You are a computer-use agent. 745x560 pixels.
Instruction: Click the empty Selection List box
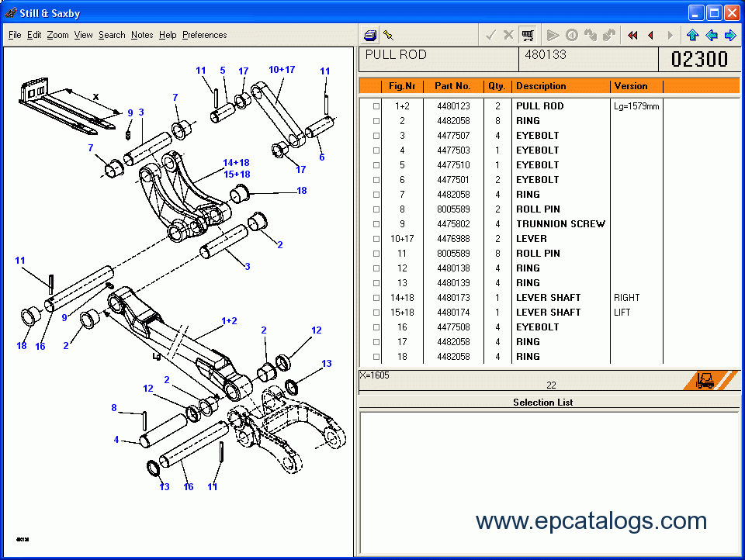point(549,482)
